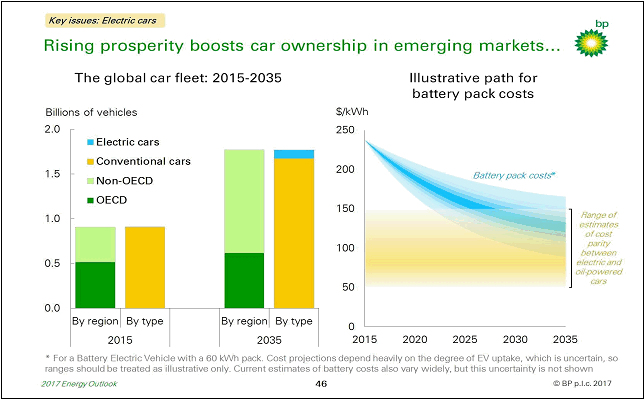Click the 2017 Energy Outlook footer text
The image size is (644, 399).
point(79,384)
